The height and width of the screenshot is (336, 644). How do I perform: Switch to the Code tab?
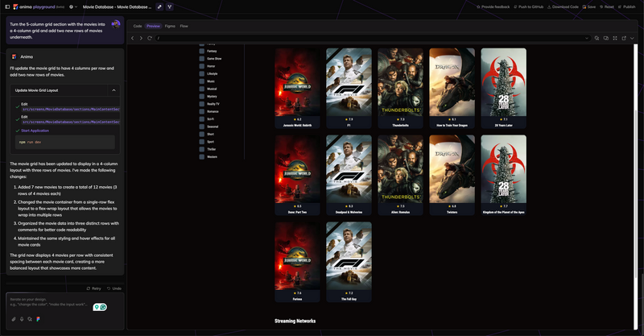point(138,26)
